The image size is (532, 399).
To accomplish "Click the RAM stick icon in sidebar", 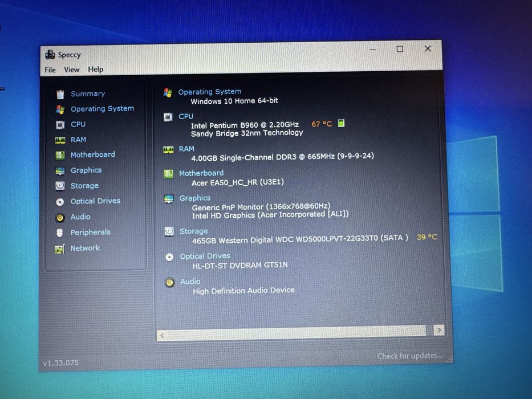I will (60, 140).
